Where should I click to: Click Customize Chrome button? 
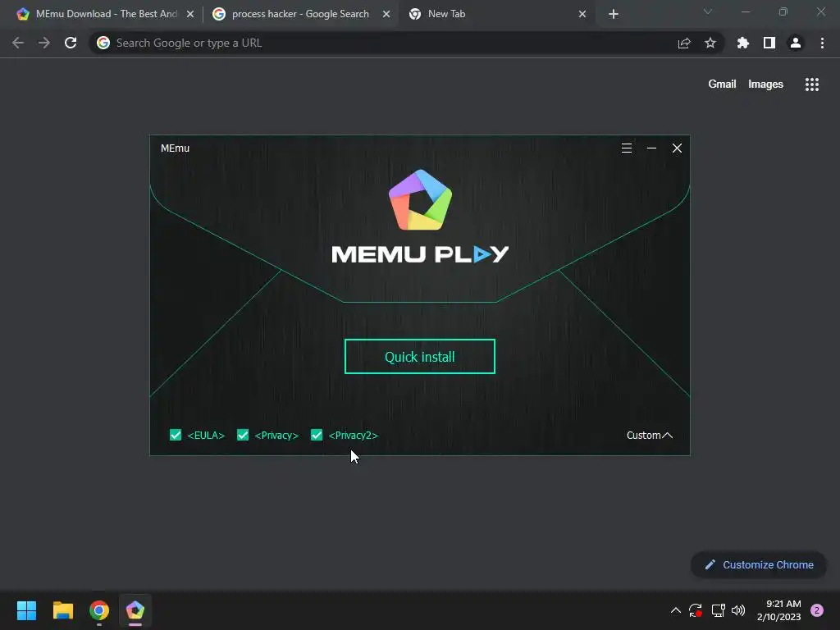click(759, 564)
